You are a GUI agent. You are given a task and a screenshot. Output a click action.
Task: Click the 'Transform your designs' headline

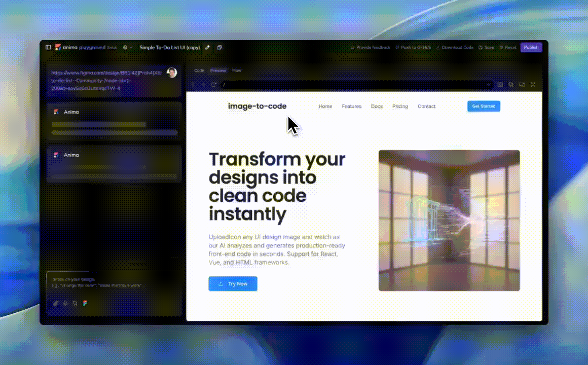(277, 187)
